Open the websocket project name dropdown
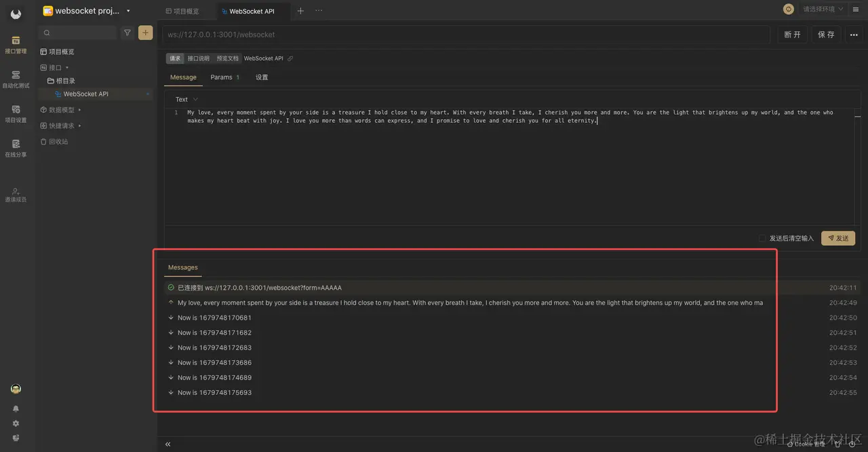The image size is (868, 452). [x=128, y=10]
